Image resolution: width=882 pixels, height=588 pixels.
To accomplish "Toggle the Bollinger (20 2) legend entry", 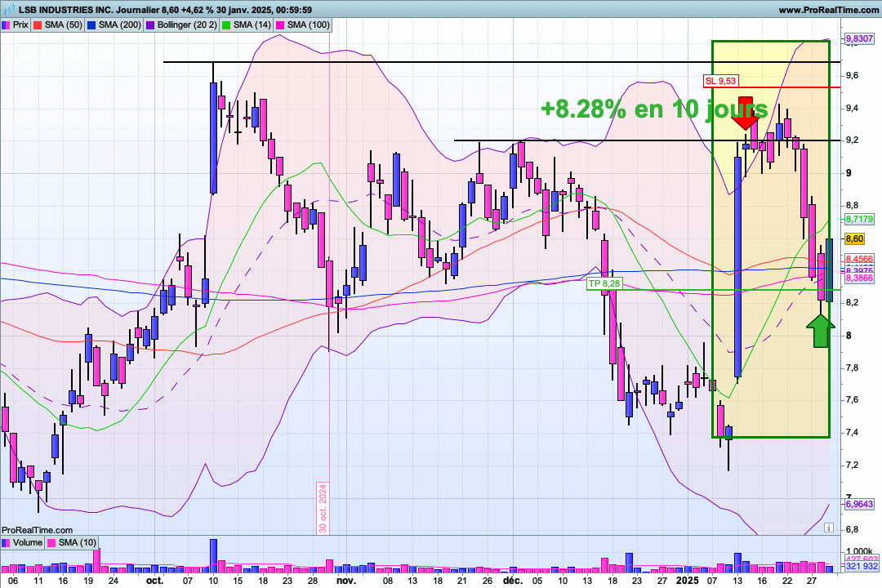I will [x=181, y=24].
